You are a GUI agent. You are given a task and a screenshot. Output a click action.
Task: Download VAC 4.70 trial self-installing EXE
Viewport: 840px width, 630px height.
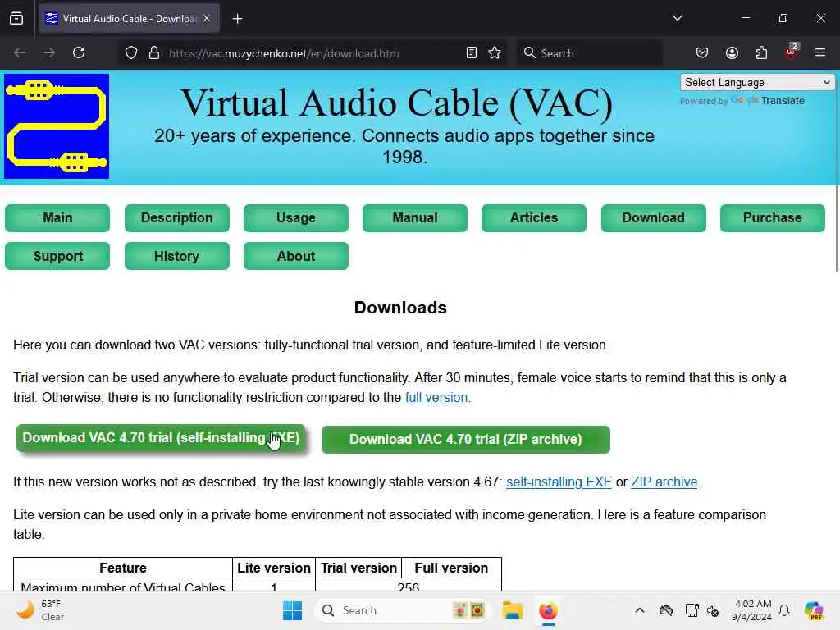(161, 438)
